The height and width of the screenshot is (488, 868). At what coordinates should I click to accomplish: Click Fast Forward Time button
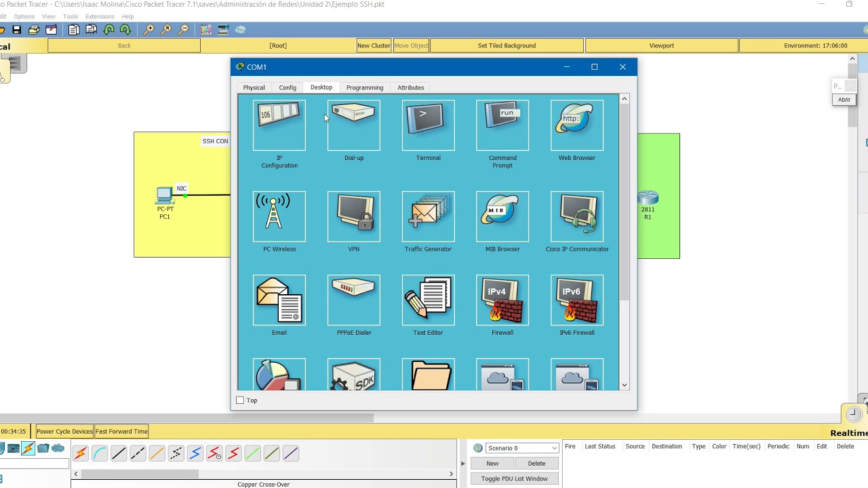point(121,431)
